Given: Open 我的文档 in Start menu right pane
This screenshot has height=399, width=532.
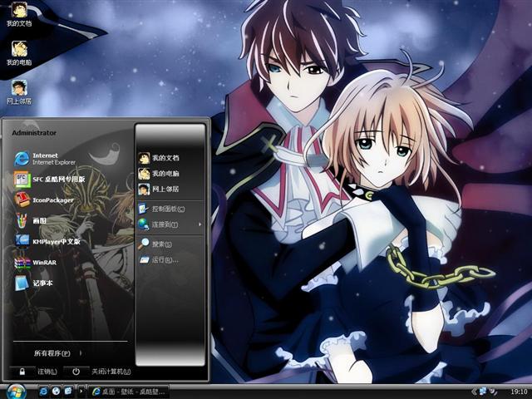Looking at the screenshot, I should point(159,158).
